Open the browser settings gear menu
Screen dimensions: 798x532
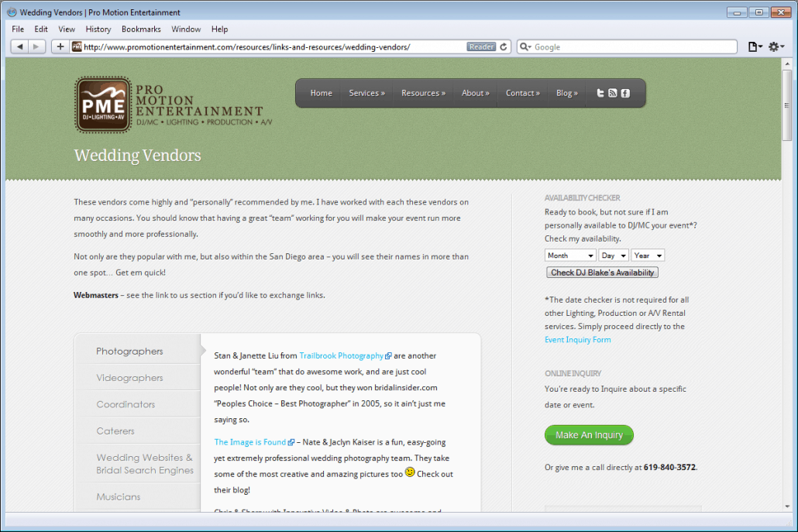click(x=776, y=46)
